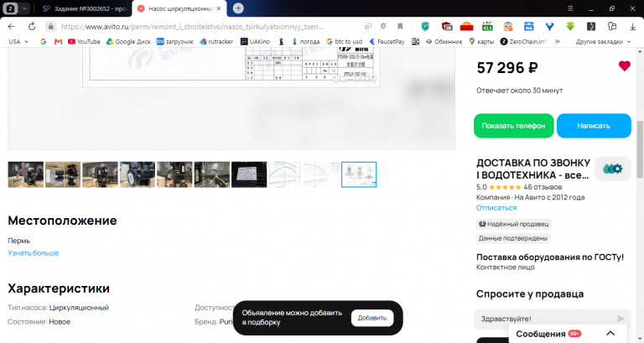Open the Gmail bookmark icon

coord(58,41)
